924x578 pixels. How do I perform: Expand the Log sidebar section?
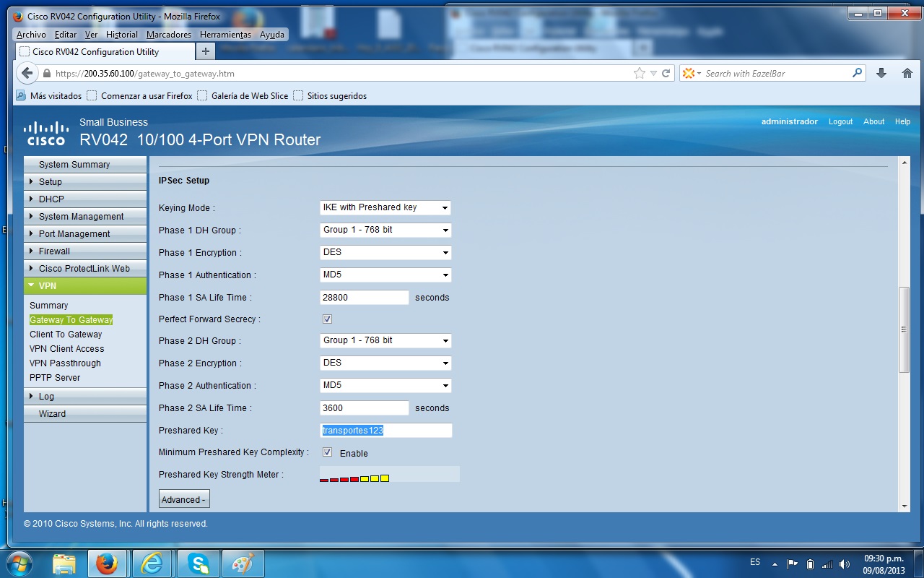[85, 397]
